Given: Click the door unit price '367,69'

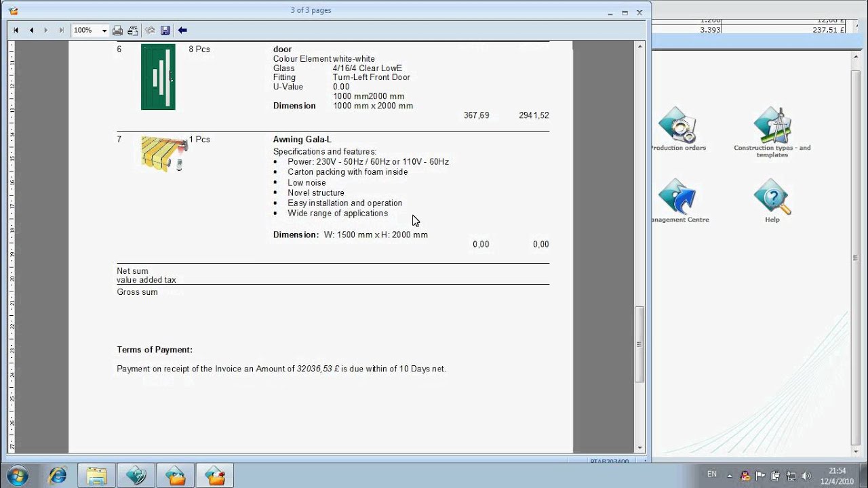Looking at the screenshot, I should pos(477,115).
